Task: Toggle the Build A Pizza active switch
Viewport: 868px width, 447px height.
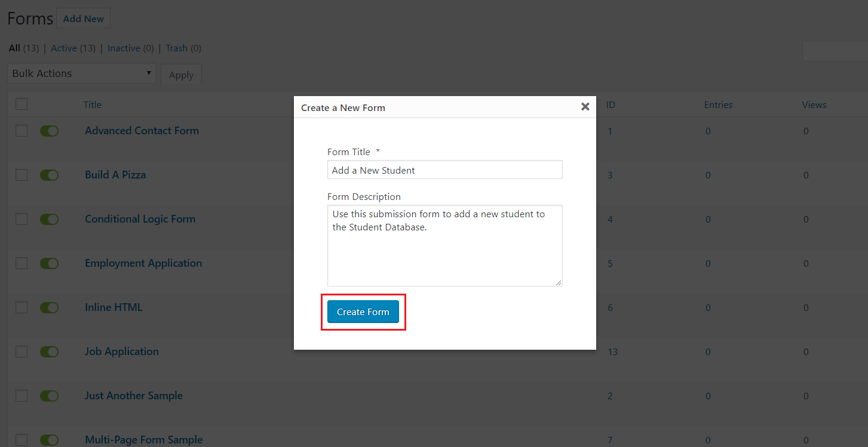Action: pos(49,175)
